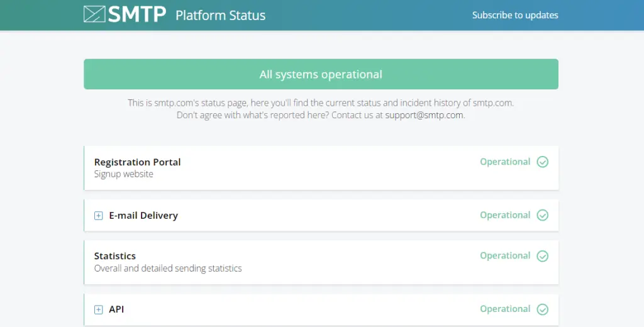Click Operational status text for Statistics
Viewport: 644px width, 327px height.
pos(505,256)
